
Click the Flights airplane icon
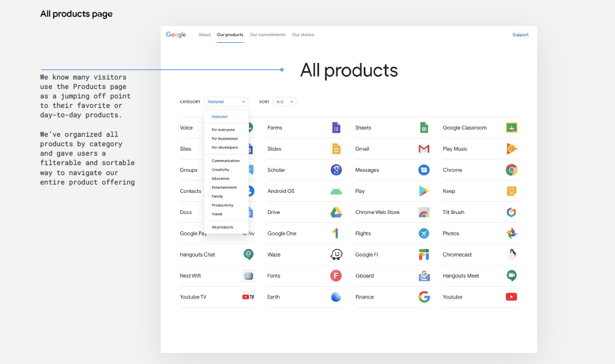424,233
